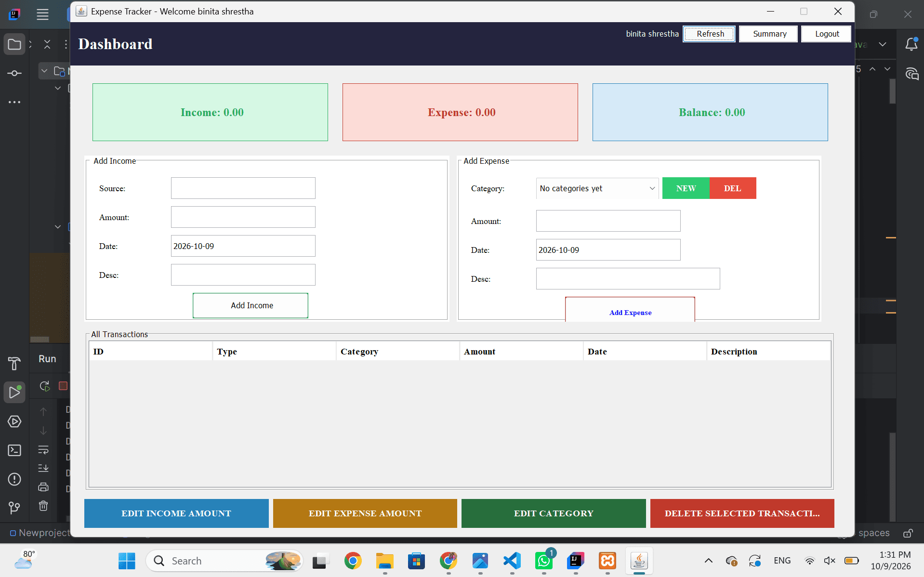Viewport: 924px width, 577px height.
Task: Open WhatsApp from the taskbar
Action: (x=544, y=561)
